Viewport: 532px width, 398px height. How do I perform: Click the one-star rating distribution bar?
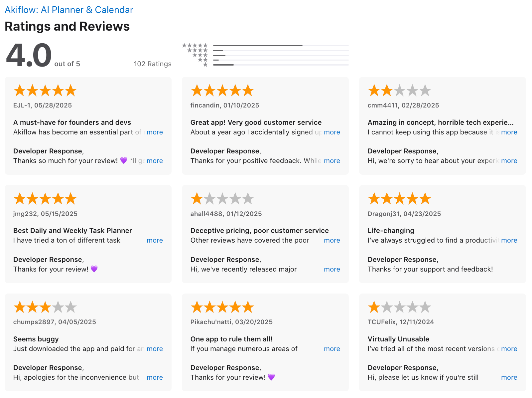281,65
